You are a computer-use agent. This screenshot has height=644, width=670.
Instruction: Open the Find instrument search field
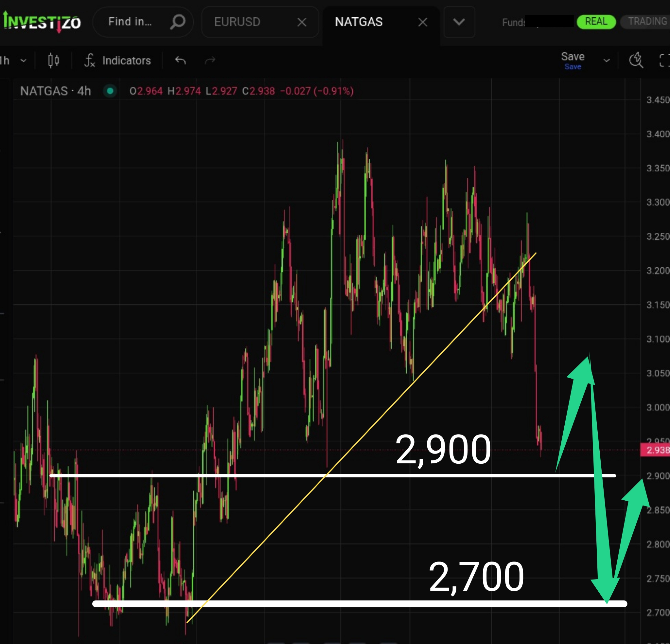pos(143,22)
